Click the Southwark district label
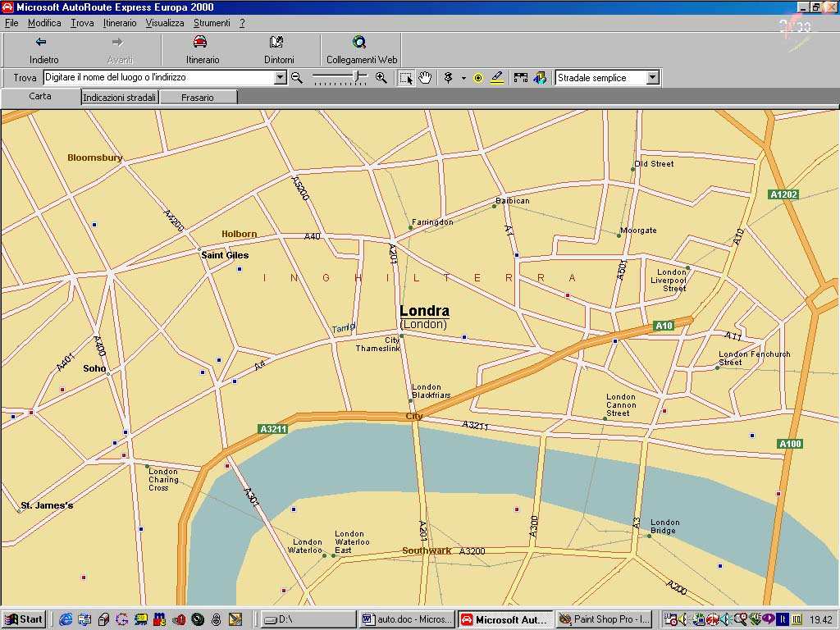Viewport: 840px width, 630px height. (x=427, y=550)
